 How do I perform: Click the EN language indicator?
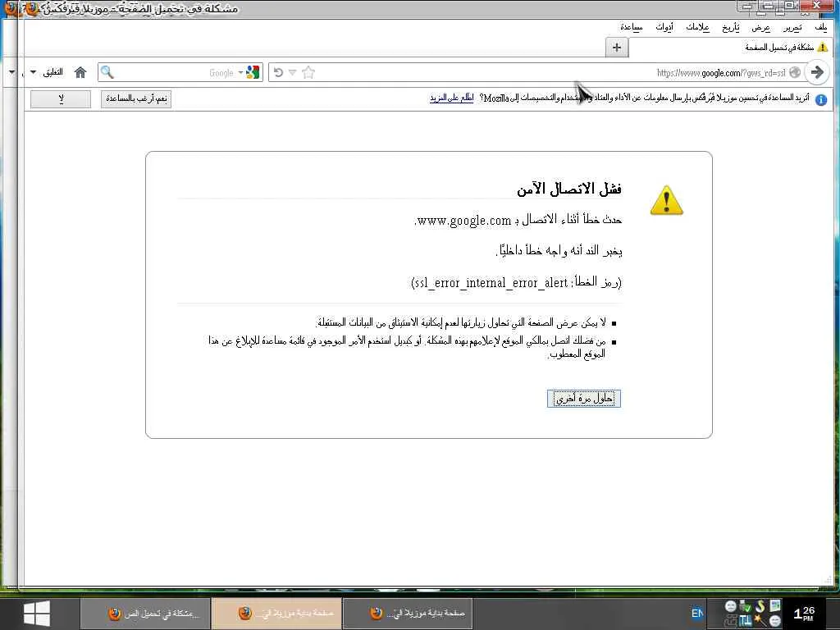[697, 614]
